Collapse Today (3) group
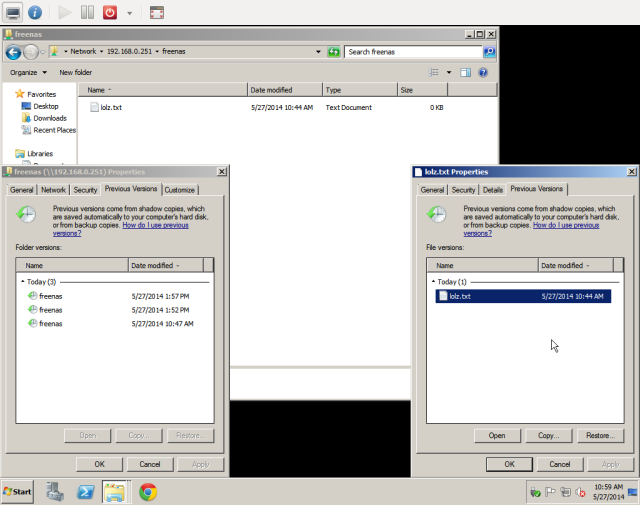This screenshot has height=505, width=640. click(23, 282)
